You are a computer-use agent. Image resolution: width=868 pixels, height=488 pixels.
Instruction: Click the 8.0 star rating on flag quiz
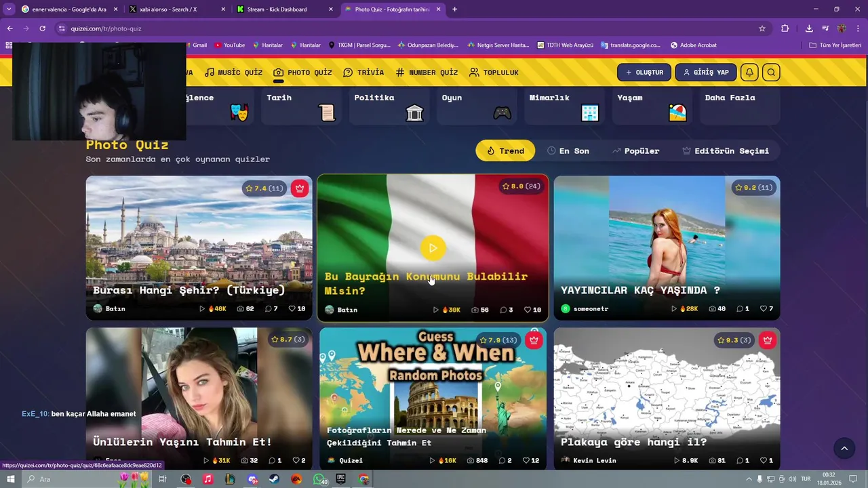[521, 186]
